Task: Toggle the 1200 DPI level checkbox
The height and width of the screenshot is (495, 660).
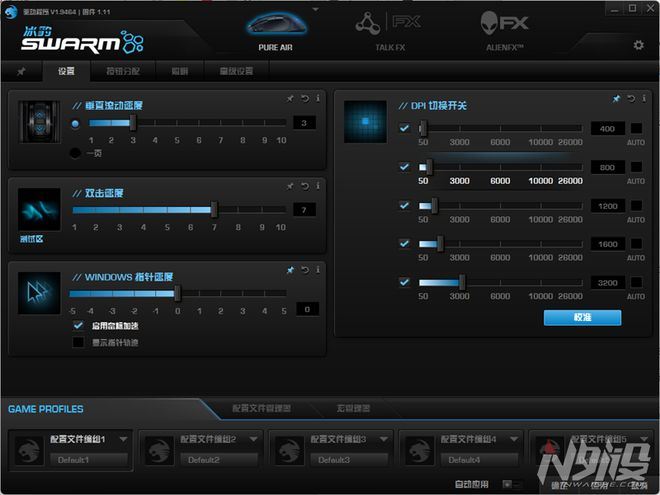Action: (404, 205)
